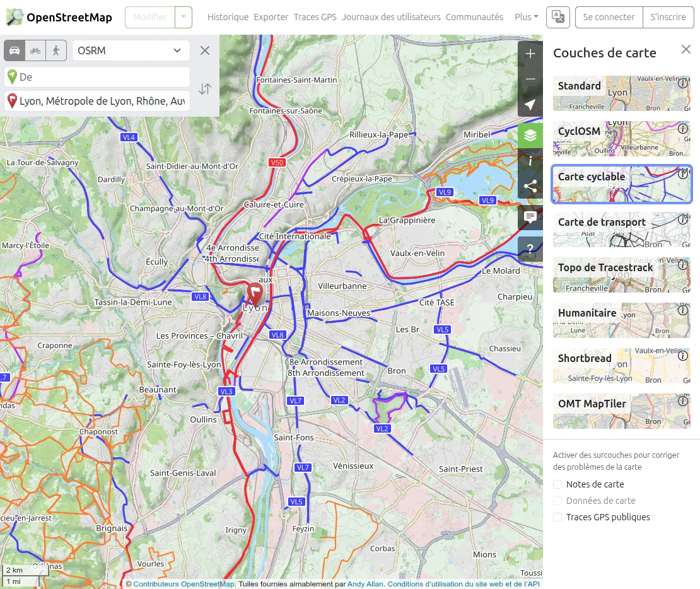Select bicycle routing mode icon
700x589 pixels.
35,50
